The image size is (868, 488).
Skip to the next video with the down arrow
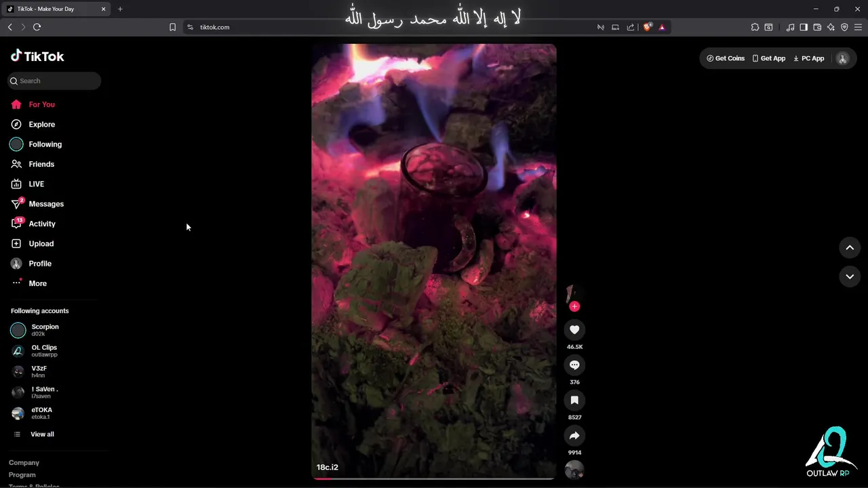[850, 277]
